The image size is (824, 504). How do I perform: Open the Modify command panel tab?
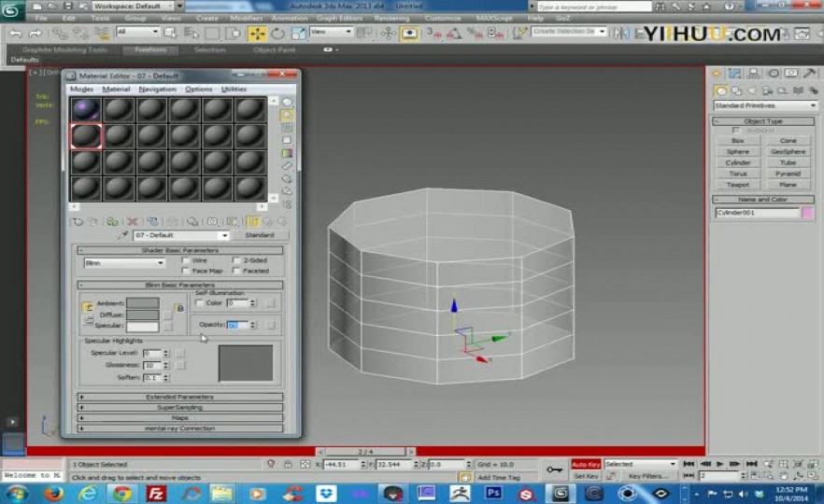[734, 74]
